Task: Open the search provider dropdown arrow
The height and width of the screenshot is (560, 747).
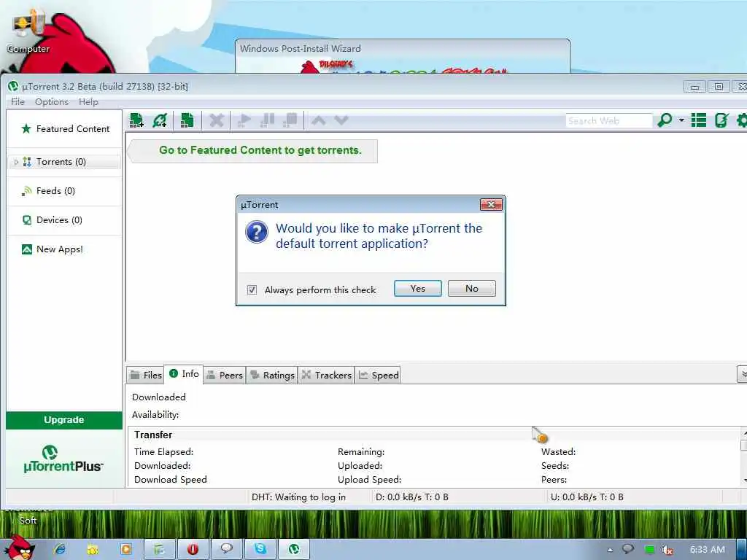Action: [681, 120]
